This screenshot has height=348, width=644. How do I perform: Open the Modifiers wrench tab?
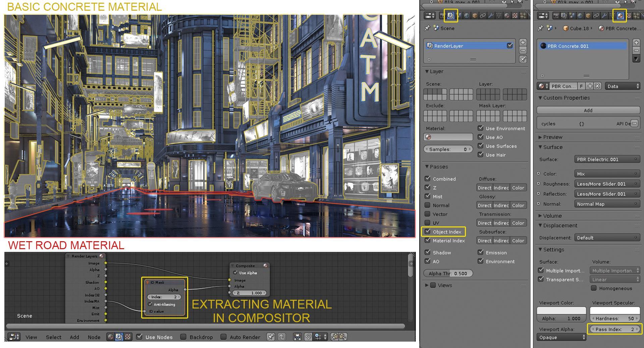[491, 15]
